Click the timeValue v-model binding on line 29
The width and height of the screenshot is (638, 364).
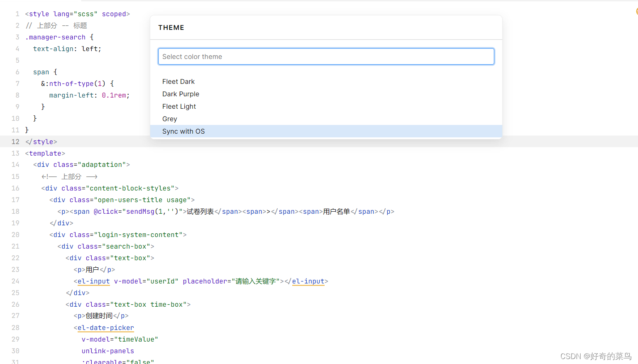(x=120, y=339)
